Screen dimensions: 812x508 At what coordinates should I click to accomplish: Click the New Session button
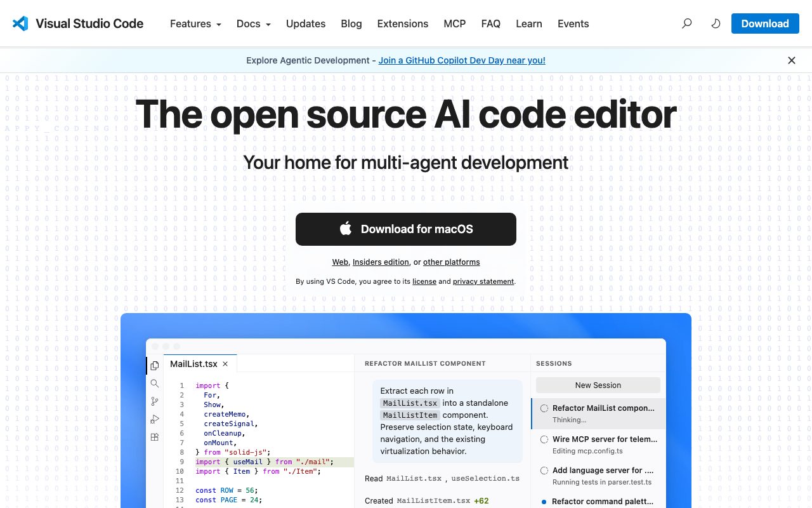click(x=598, y=385)
